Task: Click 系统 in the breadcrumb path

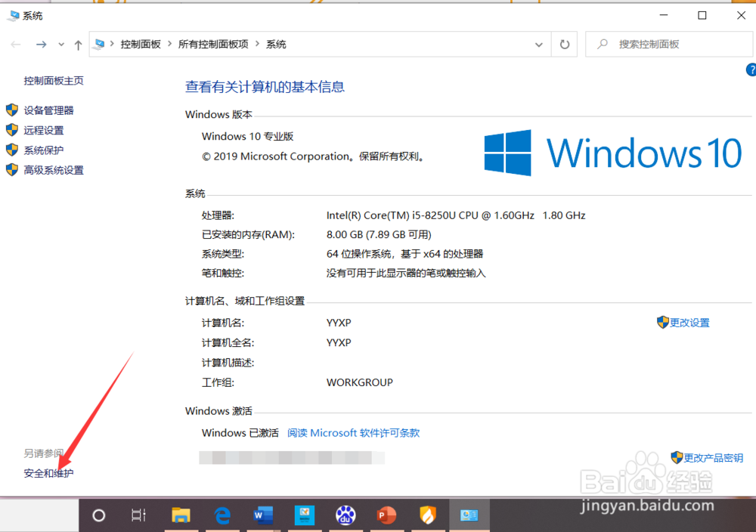Action: tap(276, 45)
